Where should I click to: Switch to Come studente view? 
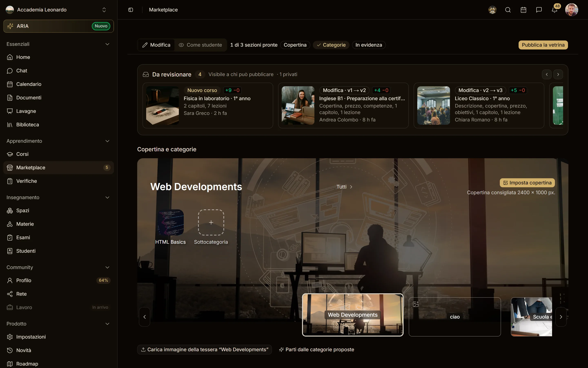[200, 45]
